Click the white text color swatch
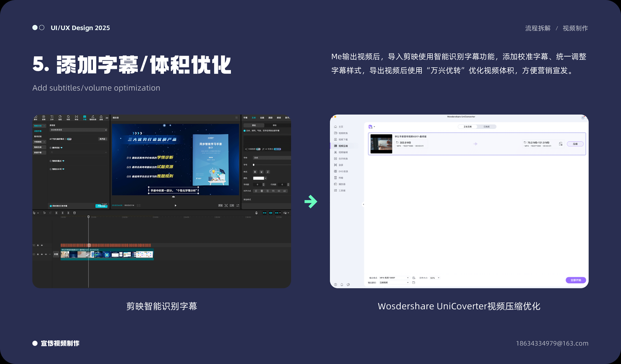Screen dimensions: 621x364 259,178
